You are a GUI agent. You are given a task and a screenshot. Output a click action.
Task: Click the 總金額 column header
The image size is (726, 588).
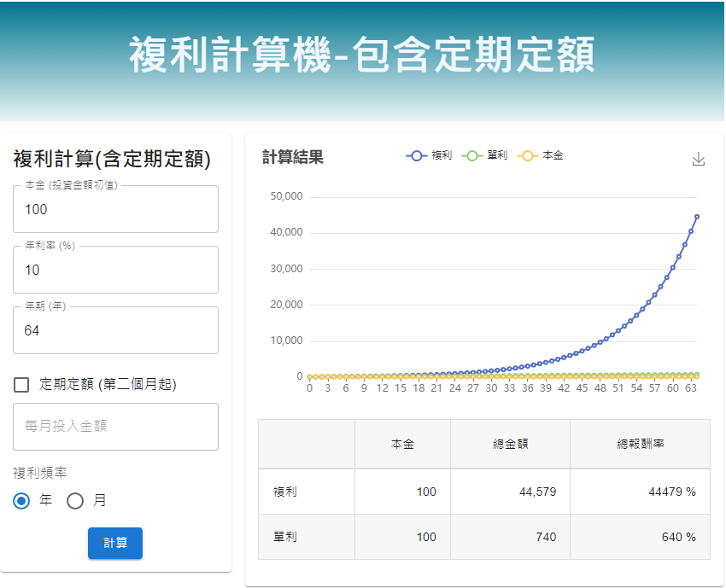click(x=510, y=445)
